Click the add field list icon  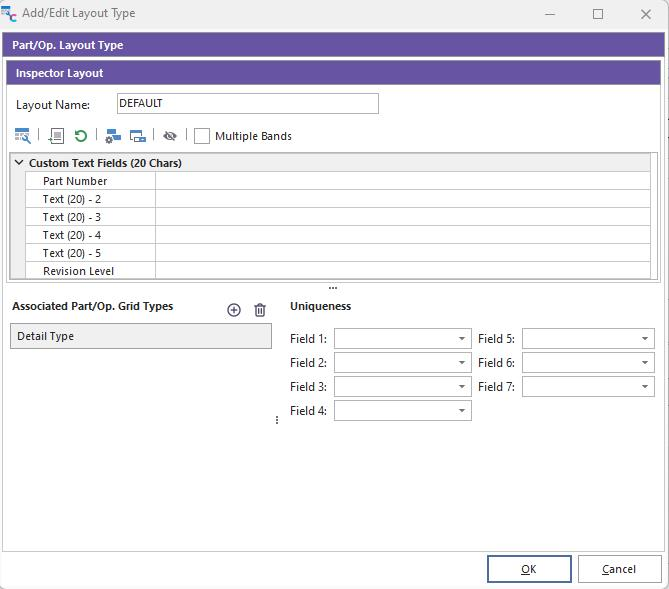pos(56,136)
